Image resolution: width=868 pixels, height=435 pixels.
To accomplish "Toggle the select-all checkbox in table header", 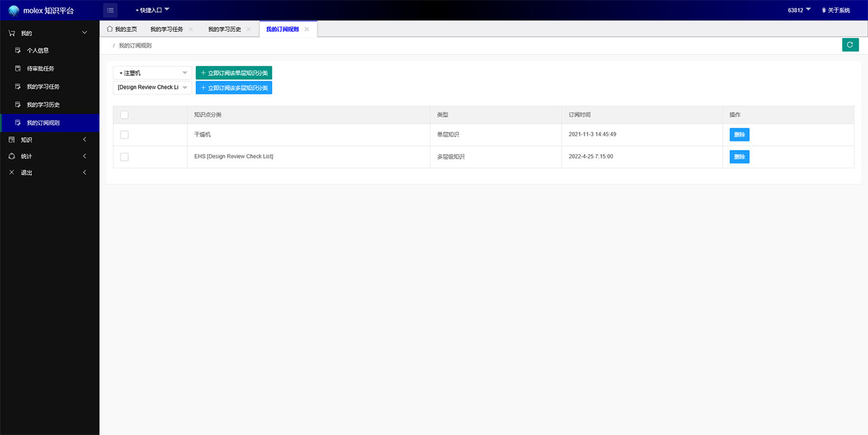I will pyautogui.click(x=124, y=115).
